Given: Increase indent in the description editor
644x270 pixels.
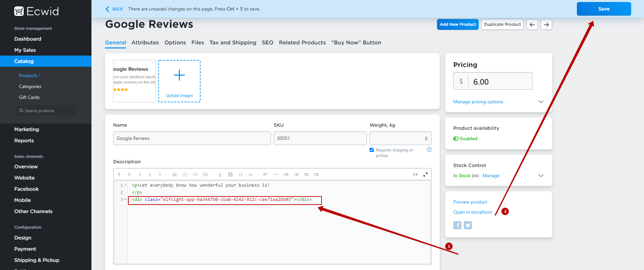Looking at the screenshot, I should 316,174.
